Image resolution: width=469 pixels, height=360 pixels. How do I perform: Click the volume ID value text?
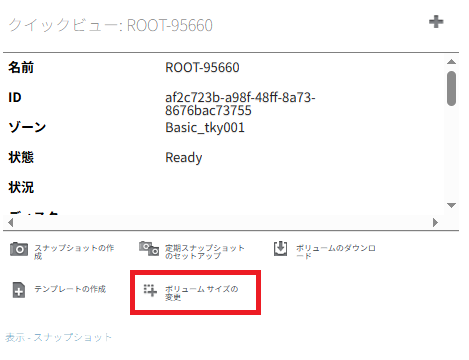tap(240, 104)
